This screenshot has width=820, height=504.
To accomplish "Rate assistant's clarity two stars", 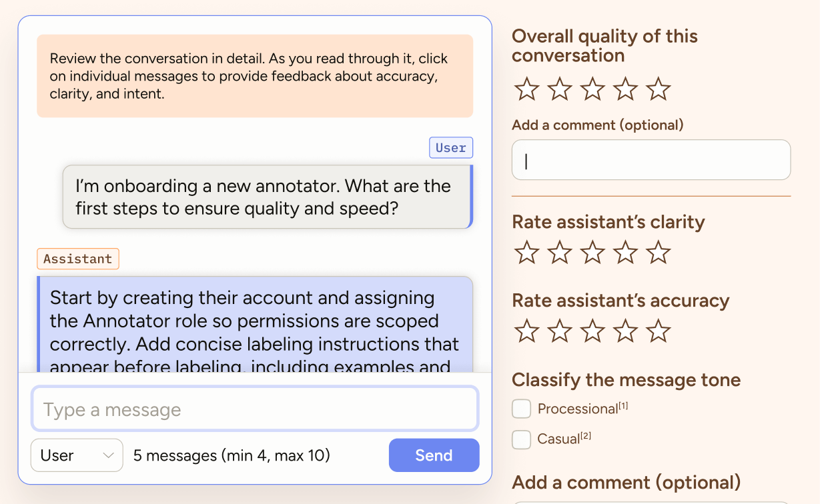I will pyautogui.click(x=559, y=253).
